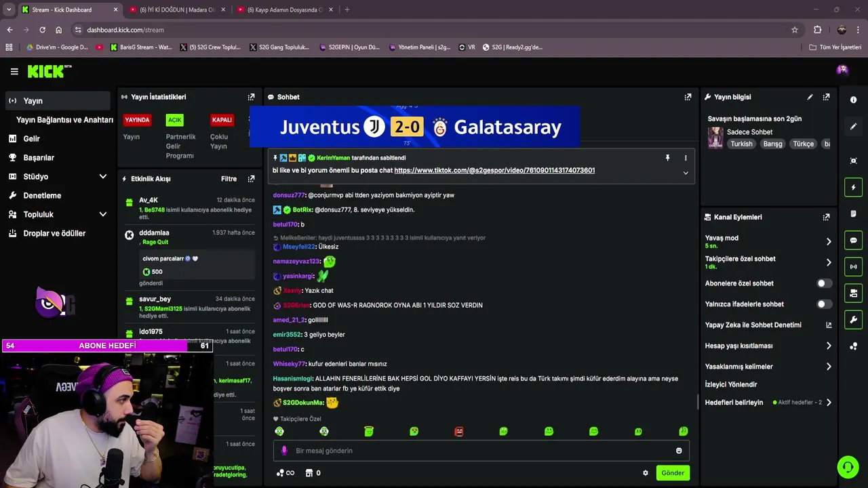
Task: Open the hamburger menu next to Kick logo
Action: pyautogui.click(x=14, y=71)
